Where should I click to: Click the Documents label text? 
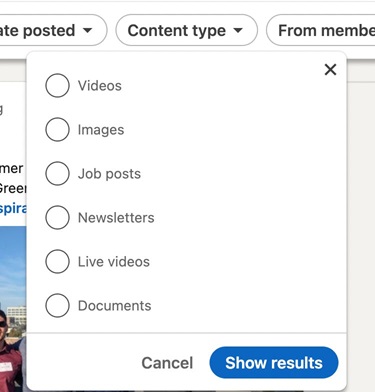click(x=115, y=306)
